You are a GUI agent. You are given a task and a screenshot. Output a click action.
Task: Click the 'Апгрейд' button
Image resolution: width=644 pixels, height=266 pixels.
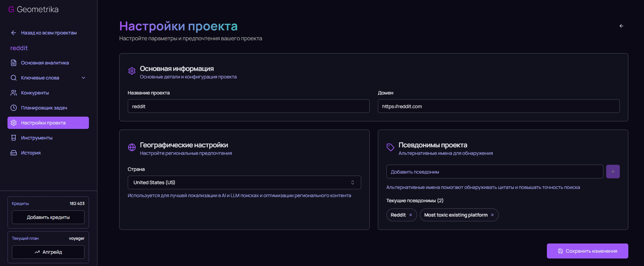[x=48, y=252]
